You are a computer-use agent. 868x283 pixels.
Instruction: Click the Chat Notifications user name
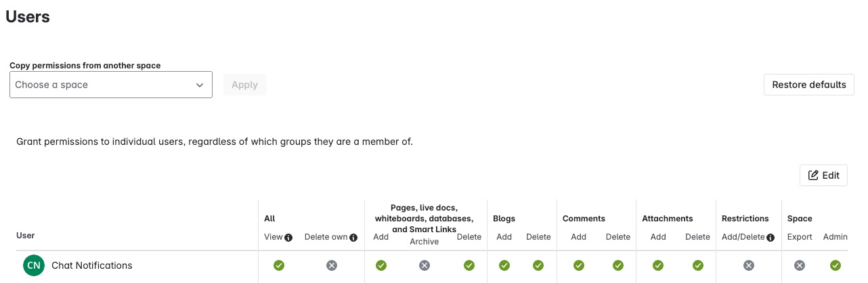92,265
